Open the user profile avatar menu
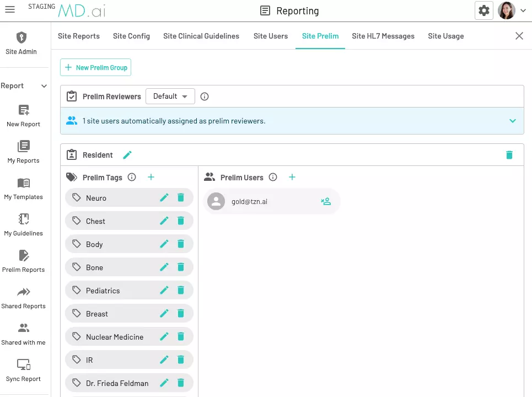Viewport: 532px width, 397px height. pos(506,10)
